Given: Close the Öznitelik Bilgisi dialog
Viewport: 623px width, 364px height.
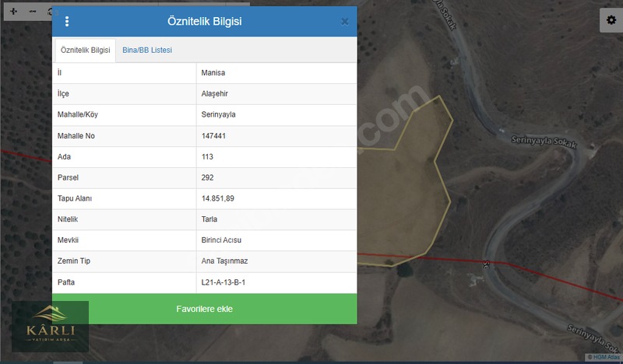Looking at the screenshot, I should pyautogui.click(x=345, y=22).
